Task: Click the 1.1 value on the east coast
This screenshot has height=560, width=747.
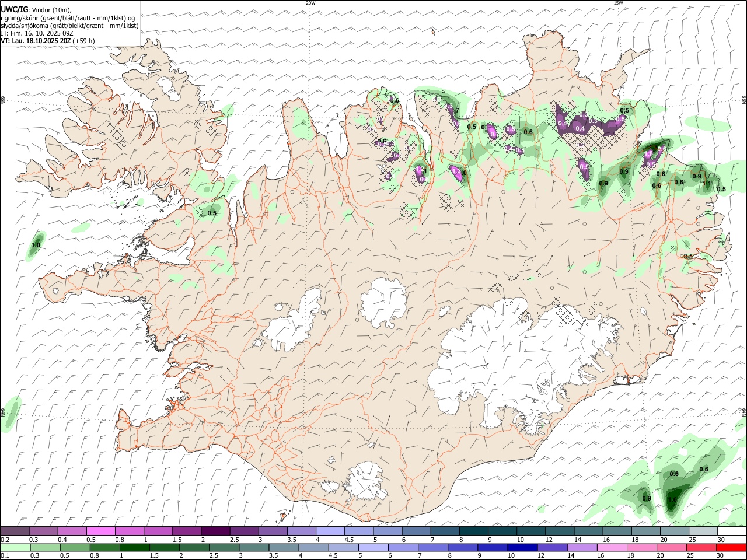Action: point(707,184)
